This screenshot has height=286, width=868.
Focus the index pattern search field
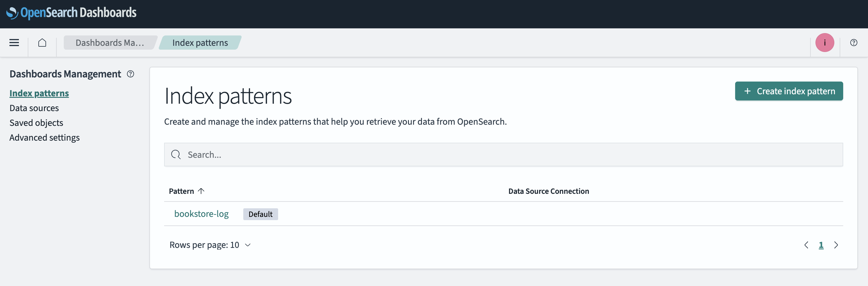503,155
